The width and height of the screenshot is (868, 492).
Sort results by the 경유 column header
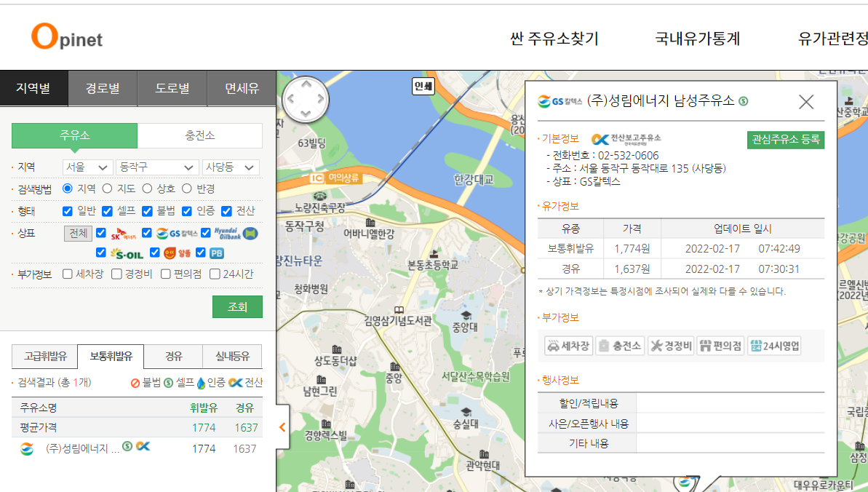click(244, 408)
